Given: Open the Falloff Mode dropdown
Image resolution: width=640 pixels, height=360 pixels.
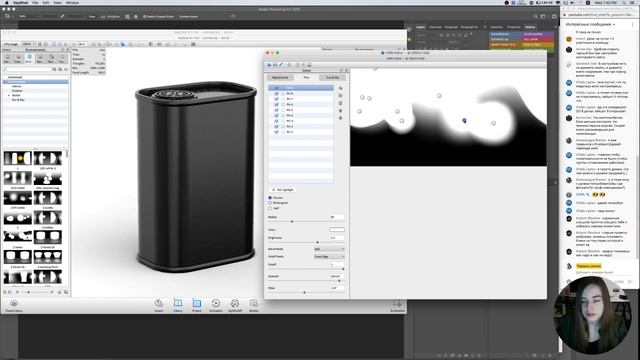Looking at the screenshot, I should click(x=329, y=256).
